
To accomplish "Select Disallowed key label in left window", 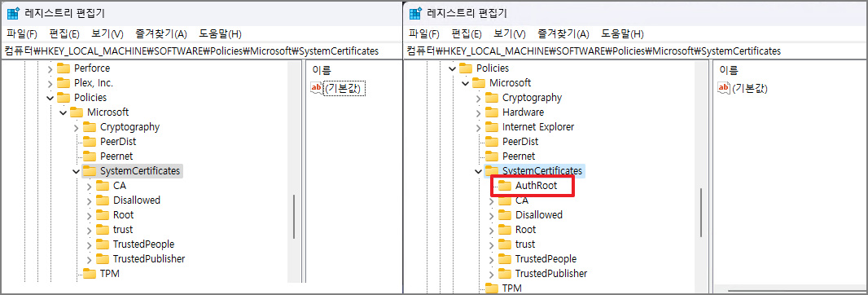I will click(x=137, y=200).
